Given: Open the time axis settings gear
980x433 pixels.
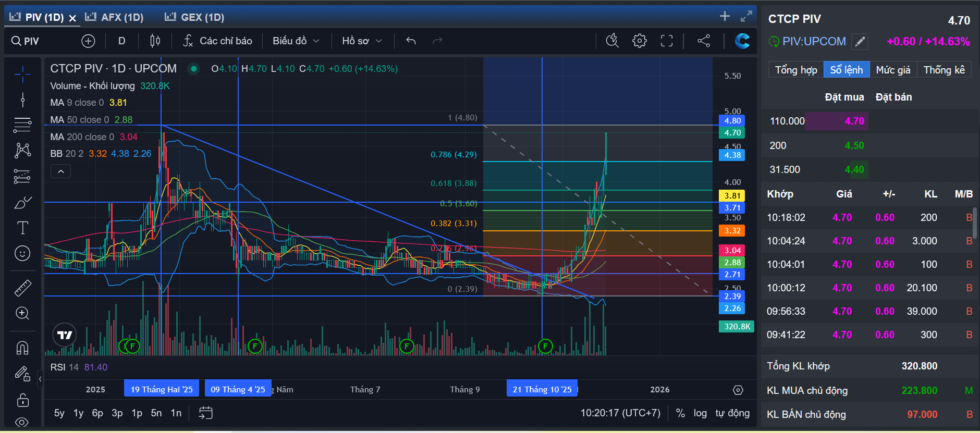Looking at the screenshot, I should (738, 390).
